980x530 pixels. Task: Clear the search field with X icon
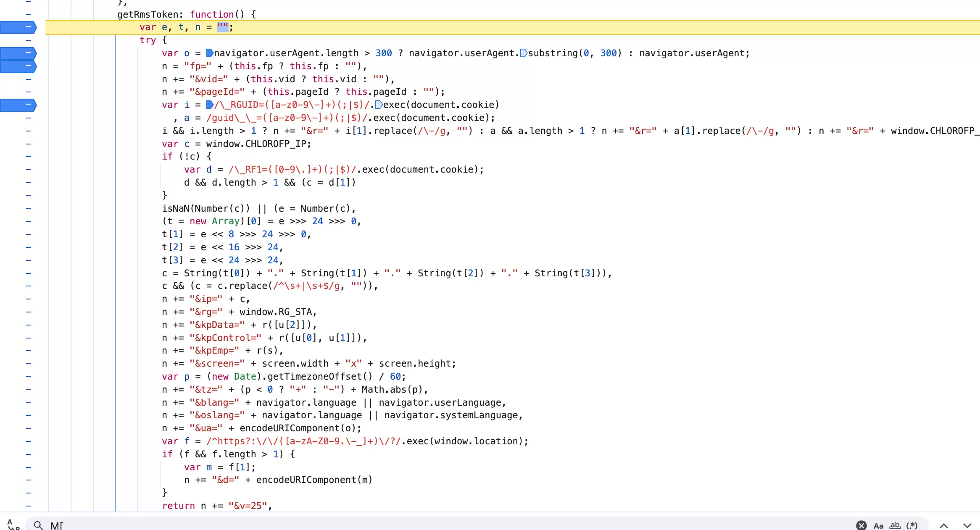coord(861,525)
